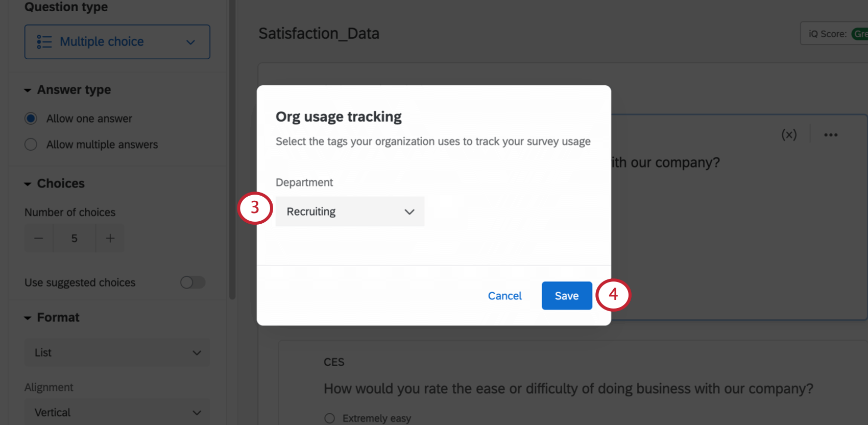Viewport: 868px width, 425px height.
Task: Toggle Use suggested choices switch
Action: (x=192, y=282)
